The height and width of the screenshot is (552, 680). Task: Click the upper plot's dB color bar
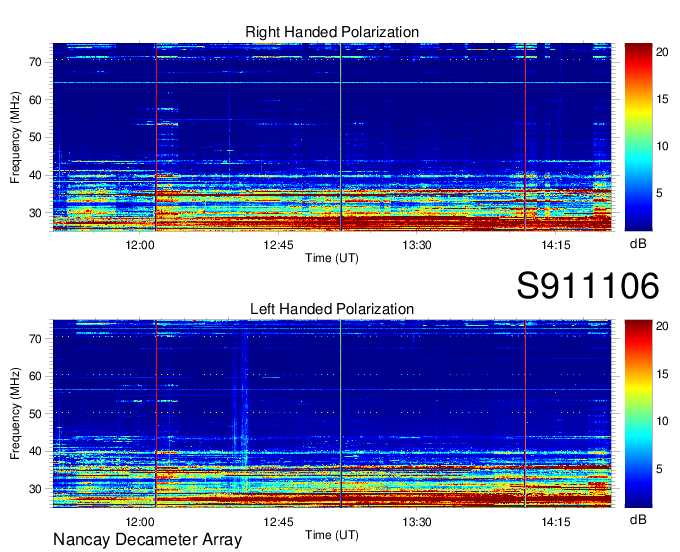pyautogui.click(x=638, y=137)
